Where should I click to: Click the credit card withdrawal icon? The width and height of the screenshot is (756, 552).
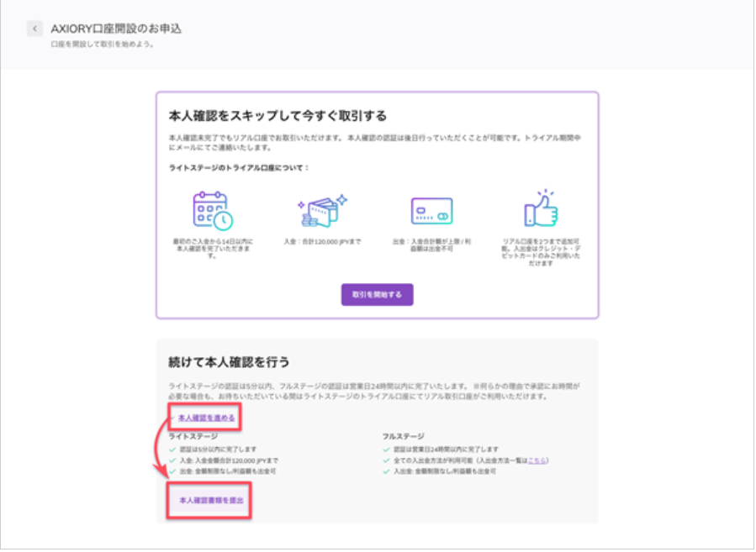(431, 211)
